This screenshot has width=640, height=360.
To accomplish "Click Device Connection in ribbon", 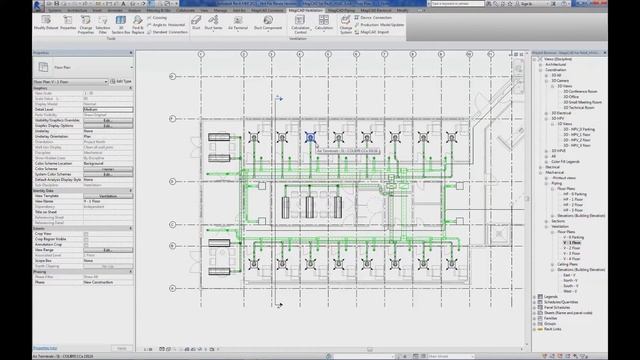I will 373,18.
